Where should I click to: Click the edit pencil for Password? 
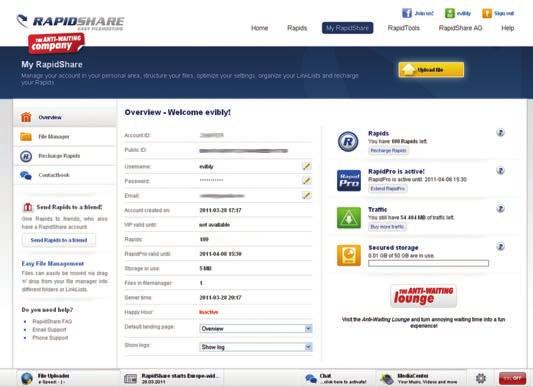click(x=307, y=181)
